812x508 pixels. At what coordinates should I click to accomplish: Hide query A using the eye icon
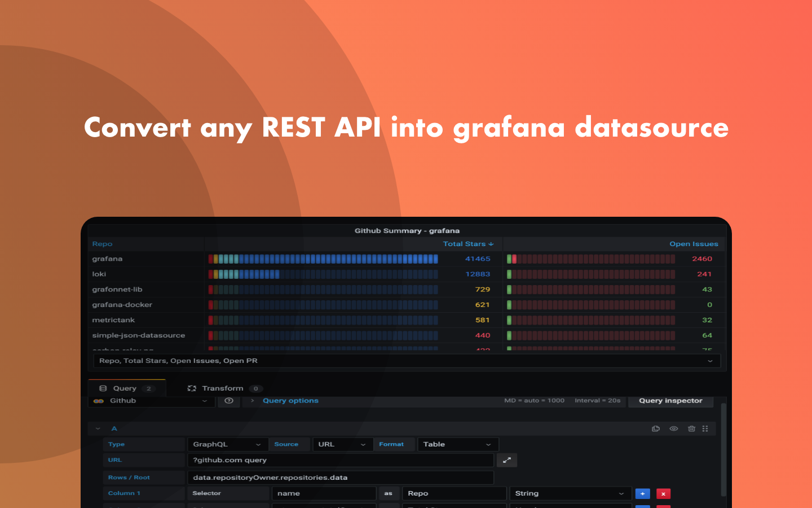point(674,428)
